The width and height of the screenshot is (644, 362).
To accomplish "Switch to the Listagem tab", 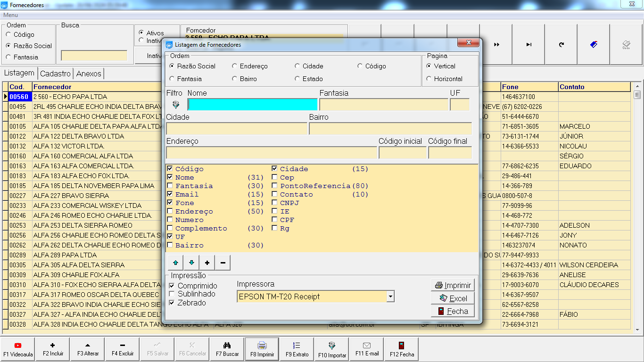I will (19, 73).
